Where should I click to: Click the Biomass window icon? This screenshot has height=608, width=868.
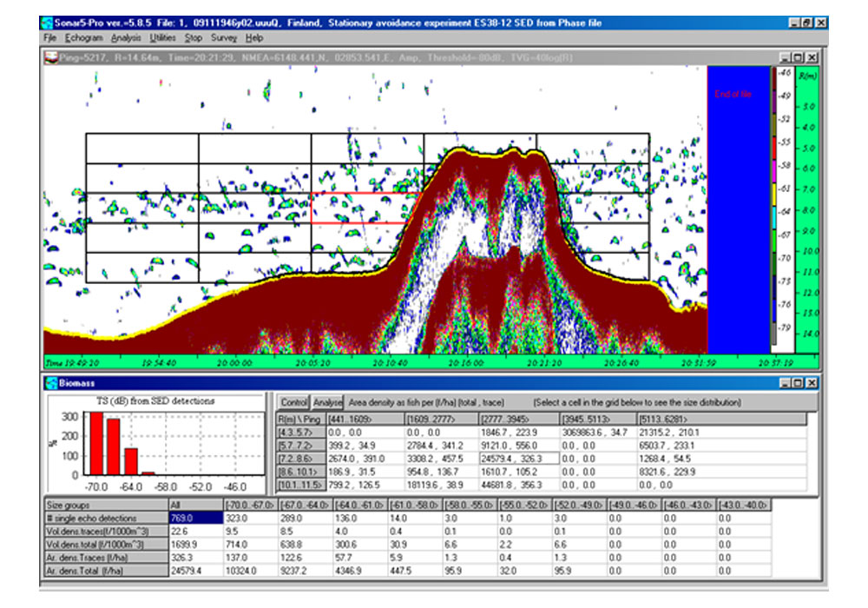pyautogui.click(x=50, y=382)
